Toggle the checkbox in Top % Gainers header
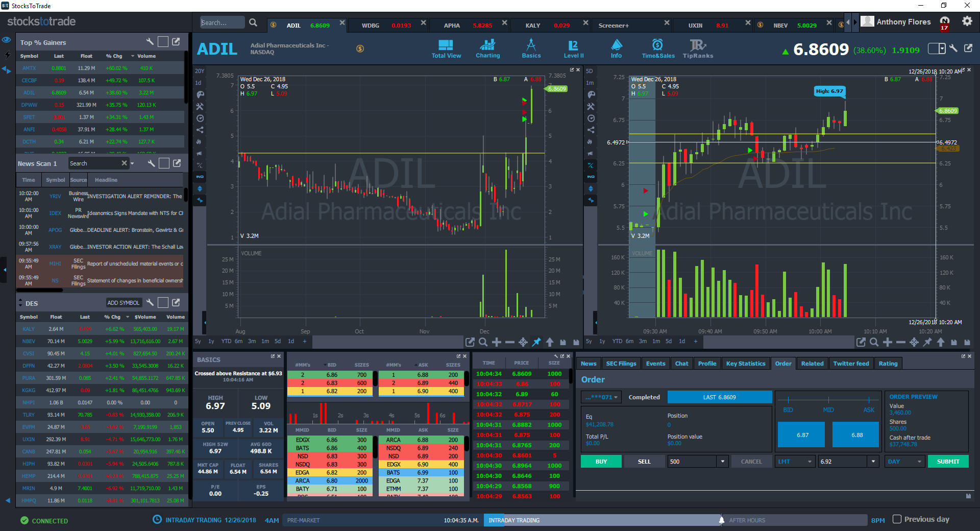The image size is (980, 531). point(163,42)
